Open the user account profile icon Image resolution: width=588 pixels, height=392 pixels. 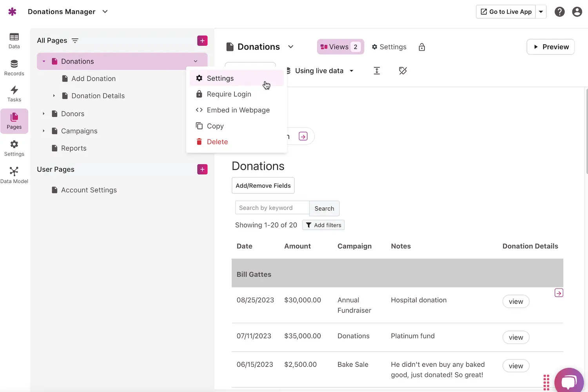[577, 12]
